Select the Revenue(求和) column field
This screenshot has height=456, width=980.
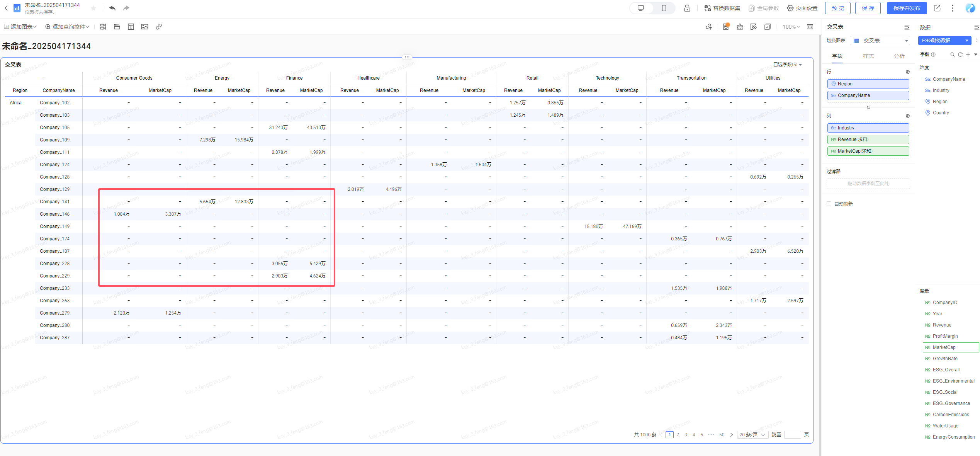coord(868,140)
